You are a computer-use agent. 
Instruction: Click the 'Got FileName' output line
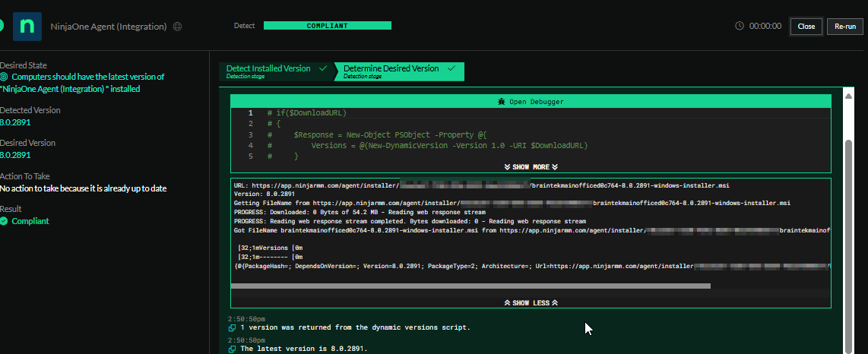click(x=531, y=229)
